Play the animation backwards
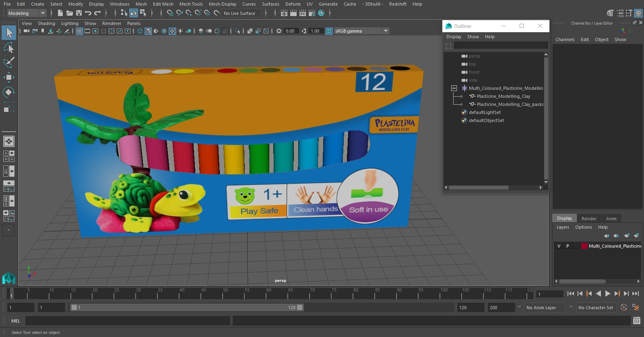Screen dimensions: 644x337 (x=599, y=294)
